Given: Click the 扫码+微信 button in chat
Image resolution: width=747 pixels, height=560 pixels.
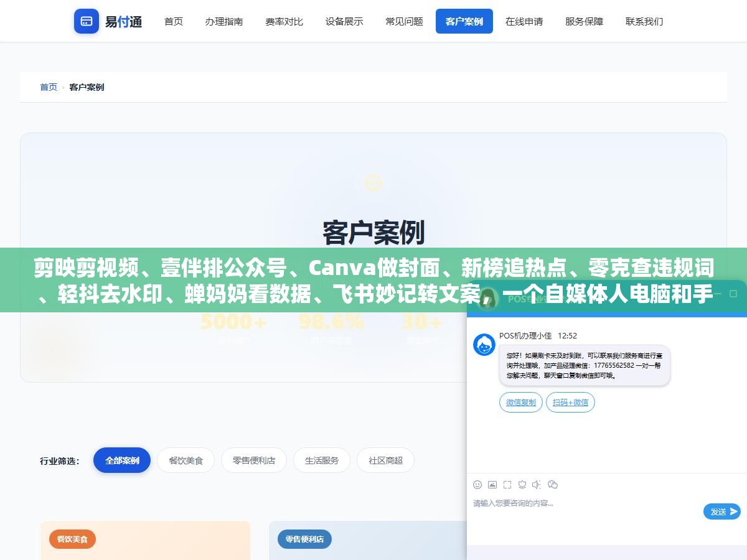Looking at the screenshot, I should click(570, 402).
